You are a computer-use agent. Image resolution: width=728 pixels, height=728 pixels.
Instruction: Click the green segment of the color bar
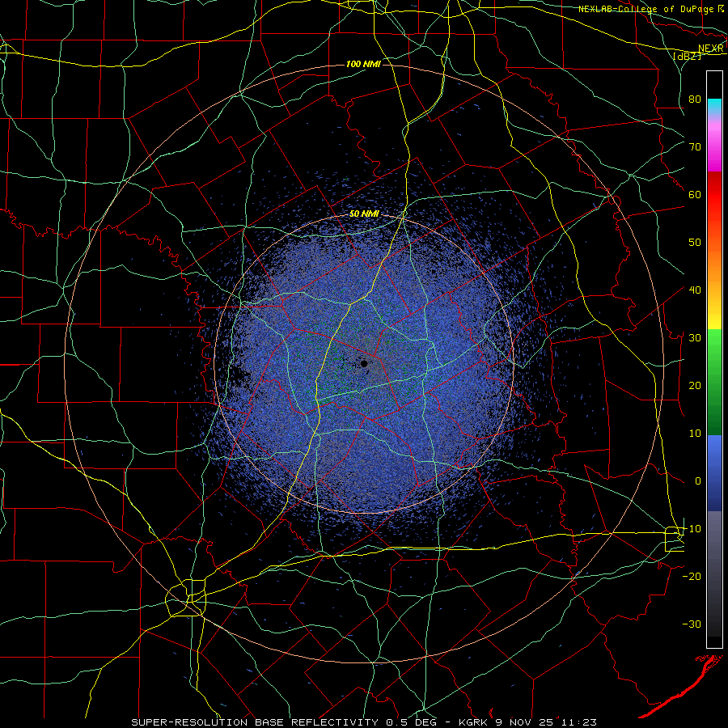[714, 382]
